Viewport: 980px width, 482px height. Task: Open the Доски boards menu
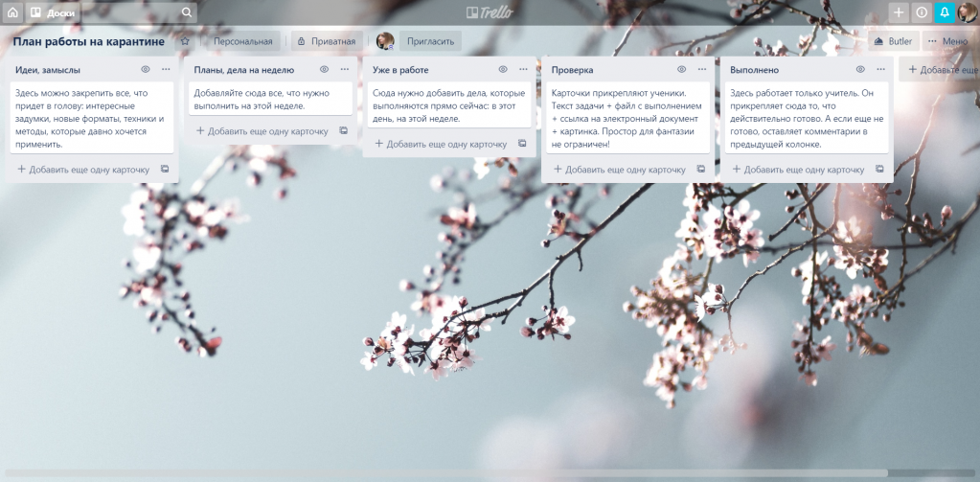coord(53,12)
